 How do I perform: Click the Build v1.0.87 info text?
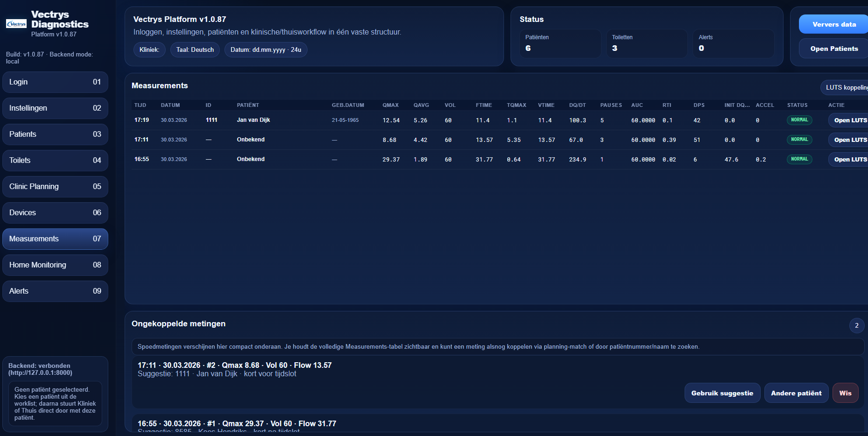(x=49, y=58)
